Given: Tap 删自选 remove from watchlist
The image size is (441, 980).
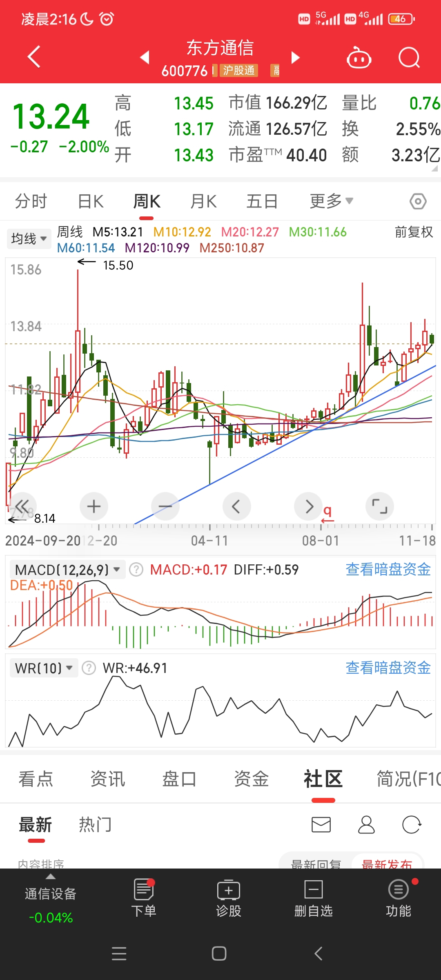Looking at the screenshot, I should click(x=314, y=898).
